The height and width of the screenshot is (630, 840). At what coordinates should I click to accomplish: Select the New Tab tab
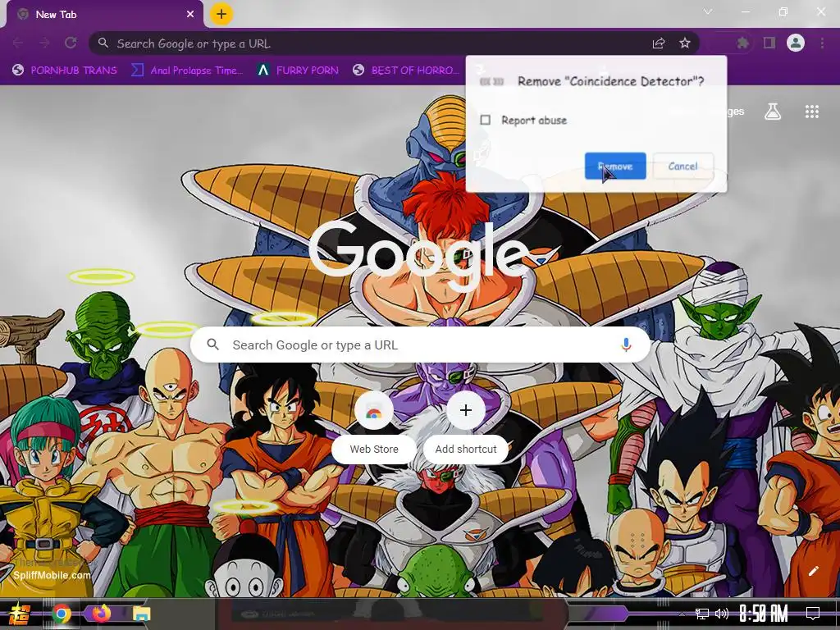[104, 15]
